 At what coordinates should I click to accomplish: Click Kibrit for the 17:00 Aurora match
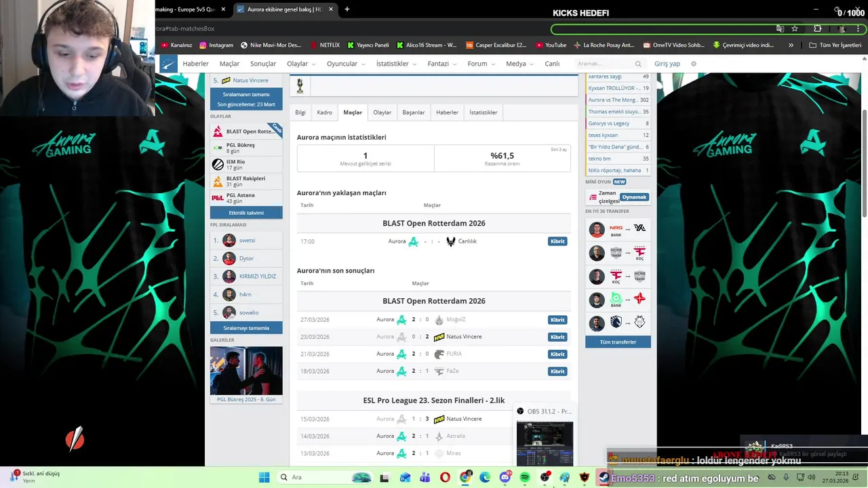(557, 241)
